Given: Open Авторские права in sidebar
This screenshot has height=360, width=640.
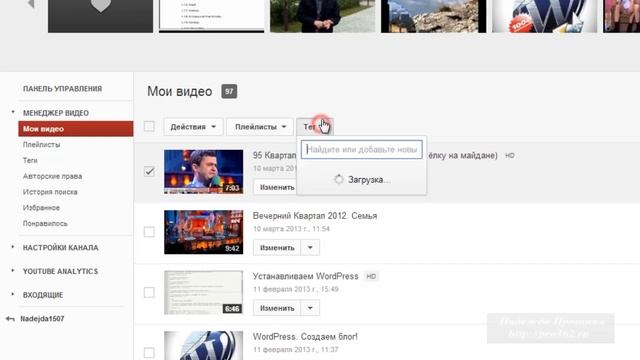Looking at the screenshot, I should [x=53, y=176].
